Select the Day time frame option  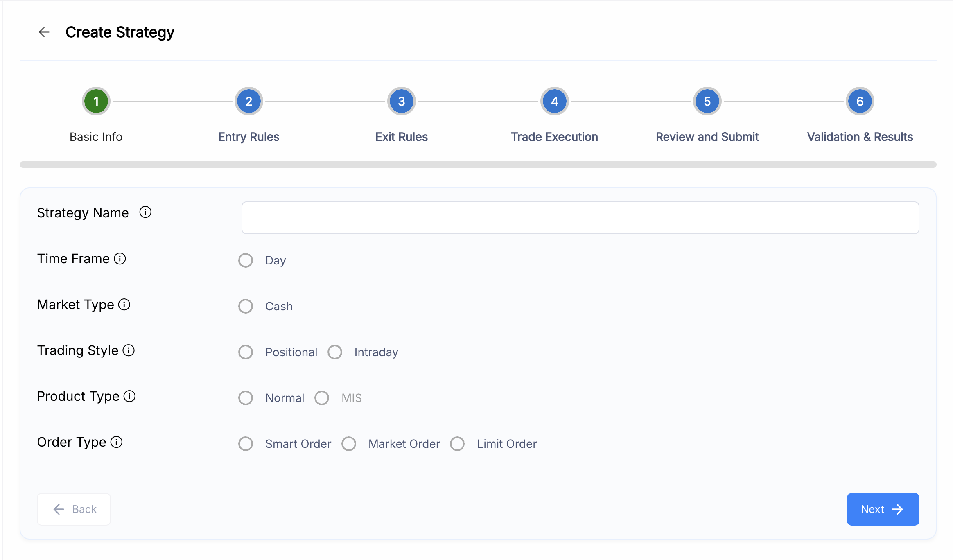click(246, 260)
